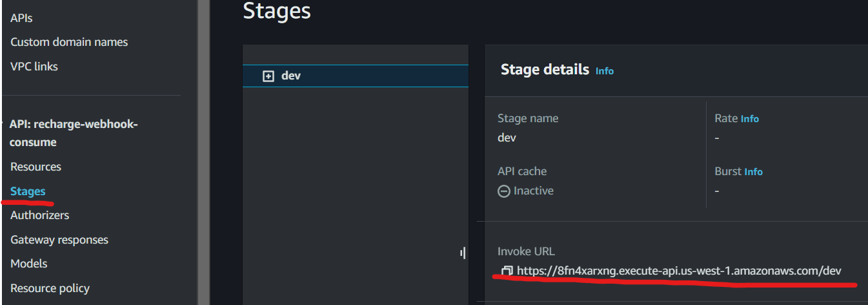Go to VPC links
This screenshot has height=305, width=868.
[x=34, y=67]
